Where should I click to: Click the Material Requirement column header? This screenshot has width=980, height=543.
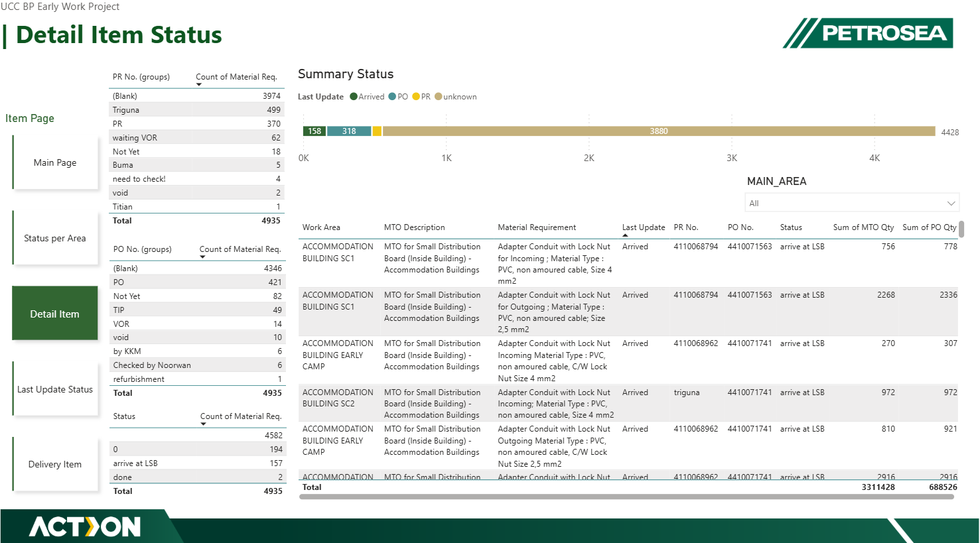(537, 227)
